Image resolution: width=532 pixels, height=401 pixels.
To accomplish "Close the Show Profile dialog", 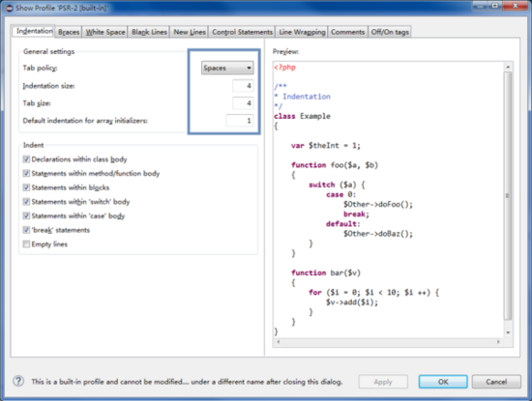I will 516,6.
